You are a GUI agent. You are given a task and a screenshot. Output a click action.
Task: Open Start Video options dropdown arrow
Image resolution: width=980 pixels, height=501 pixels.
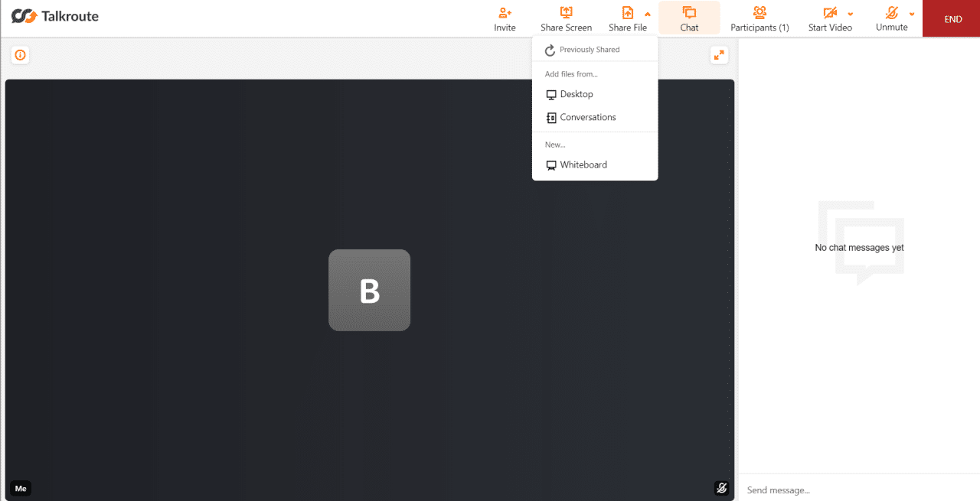(x=851, y=14)
